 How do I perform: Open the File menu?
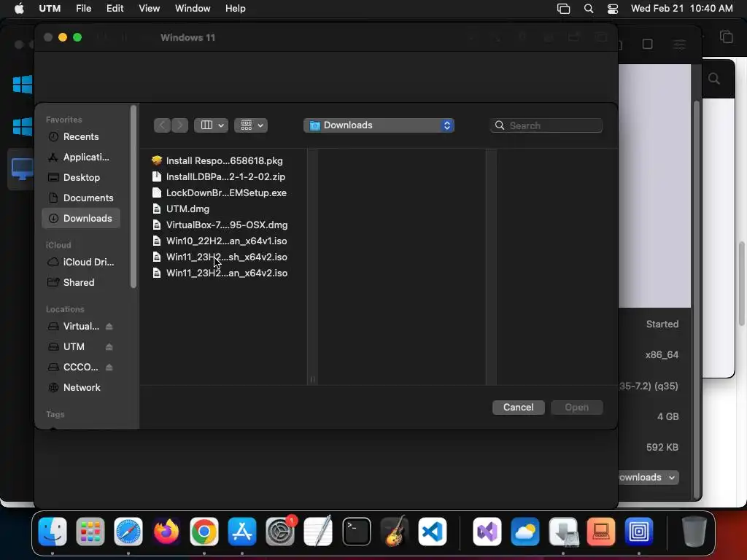tap(83, 9)
